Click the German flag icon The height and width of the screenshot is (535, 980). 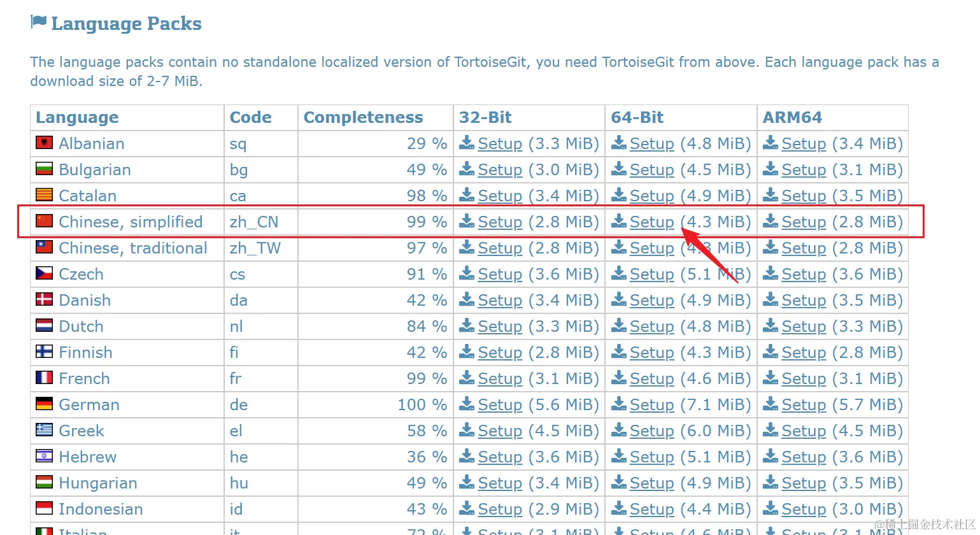(x=44, y=403)
